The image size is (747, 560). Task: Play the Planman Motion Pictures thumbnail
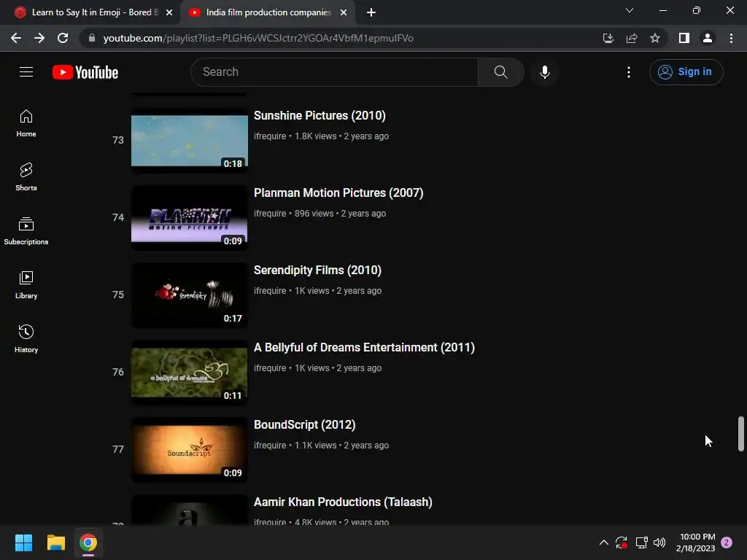point(190,217)
